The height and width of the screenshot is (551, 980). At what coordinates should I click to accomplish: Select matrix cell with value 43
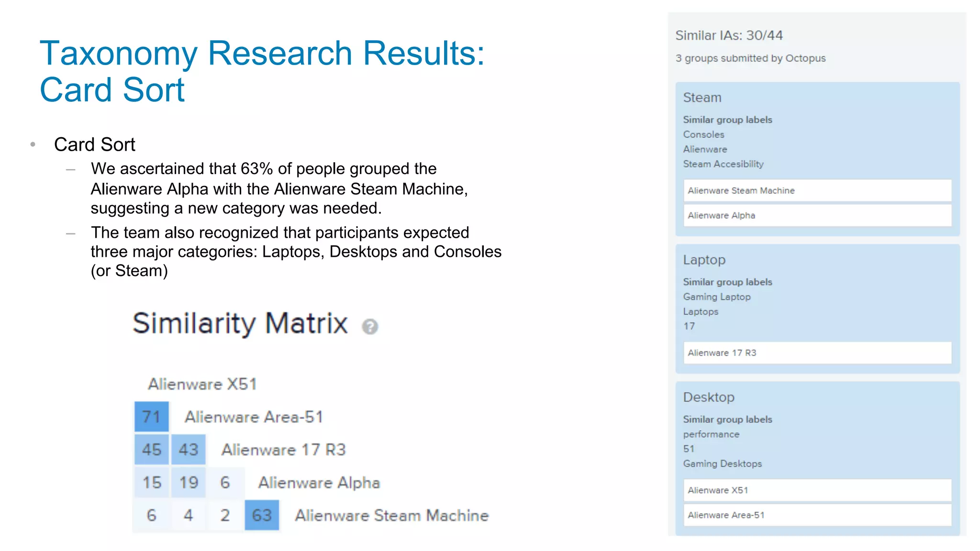189,450
